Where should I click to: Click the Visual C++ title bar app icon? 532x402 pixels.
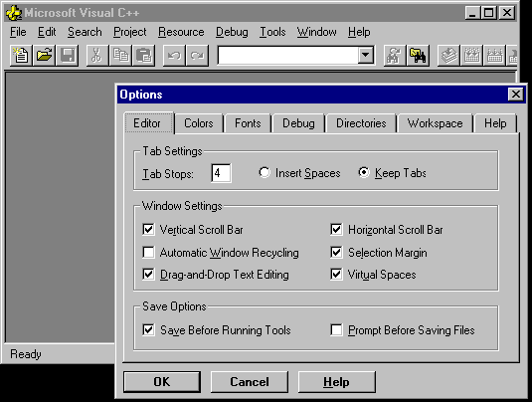tap(14, 13)
